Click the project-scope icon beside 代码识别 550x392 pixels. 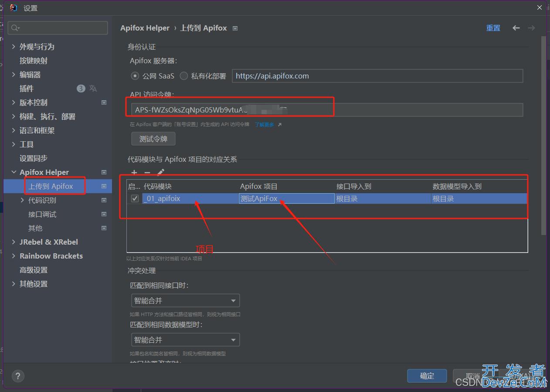tap(104, 200)
